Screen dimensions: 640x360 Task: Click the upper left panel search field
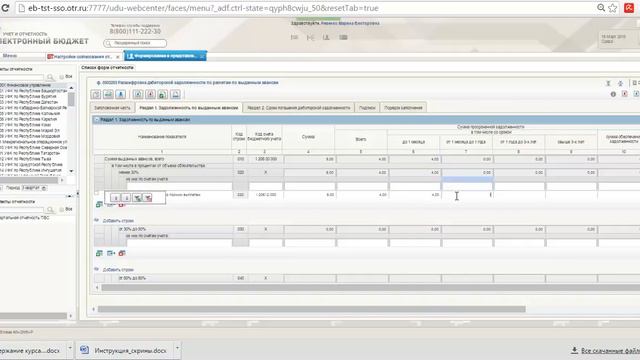22,77
